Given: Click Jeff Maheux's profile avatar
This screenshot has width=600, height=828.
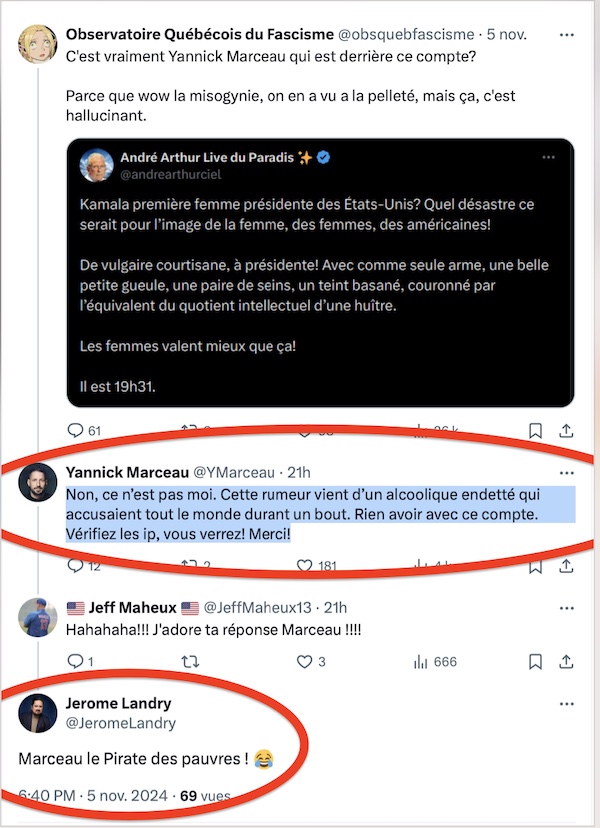Looking at the screenshot, I should pos(38,618).
